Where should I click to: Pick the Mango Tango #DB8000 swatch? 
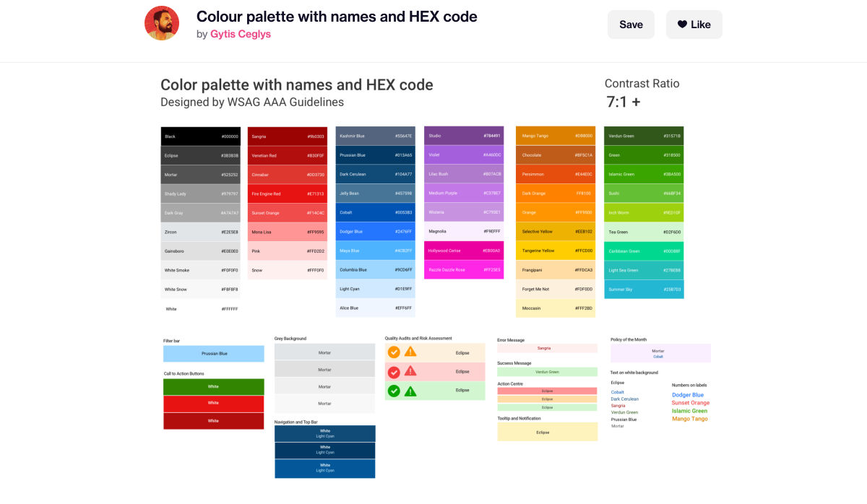556,136
